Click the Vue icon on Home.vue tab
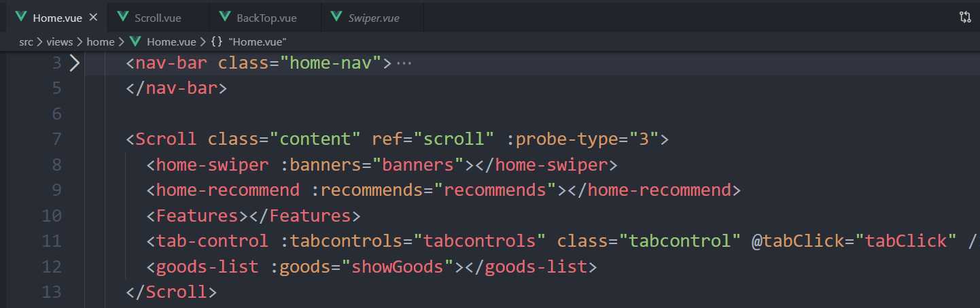The height and width of the screenshot is (308, 980). point(21,17)
